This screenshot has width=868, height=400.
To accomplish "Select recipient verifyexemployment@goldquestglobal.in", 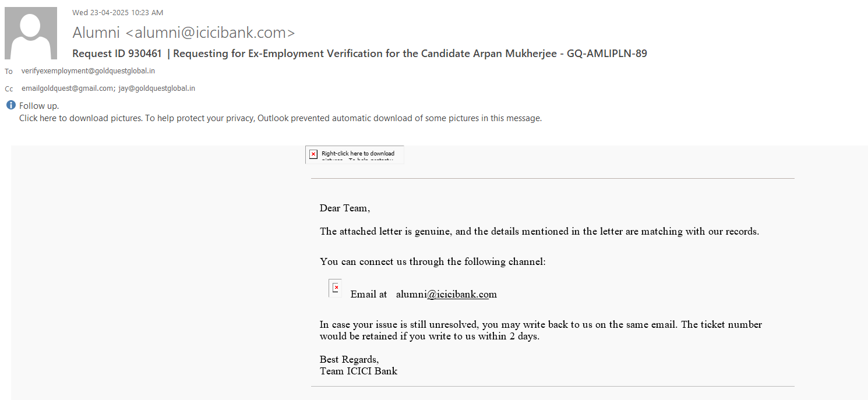I will 88,71.
